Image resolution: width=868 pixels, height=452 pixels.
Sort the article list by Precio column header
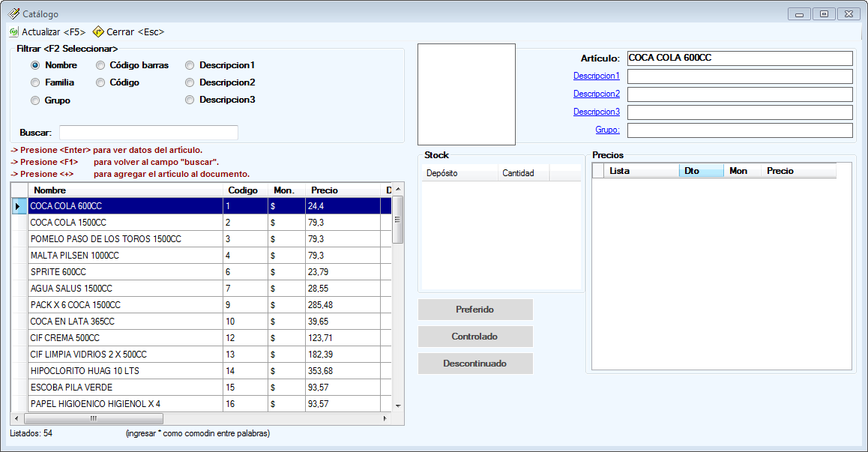click(x=343, y=190)
